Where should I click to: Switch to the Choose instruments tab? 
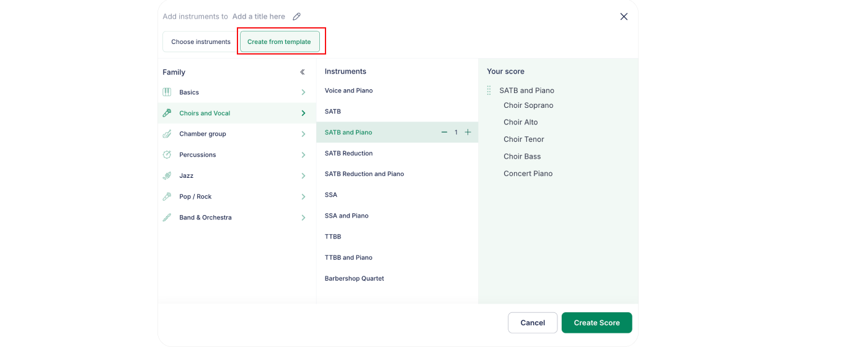click(200, 42)
